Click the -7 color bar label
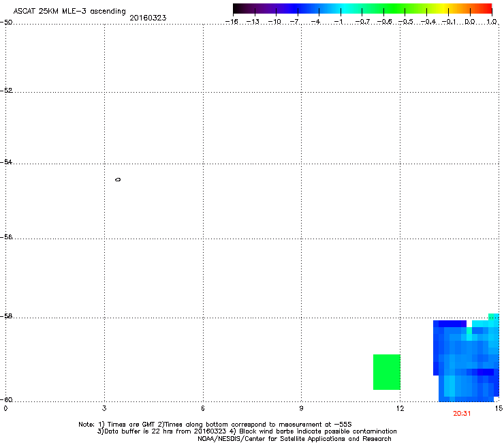 click(x=296, y=22)
